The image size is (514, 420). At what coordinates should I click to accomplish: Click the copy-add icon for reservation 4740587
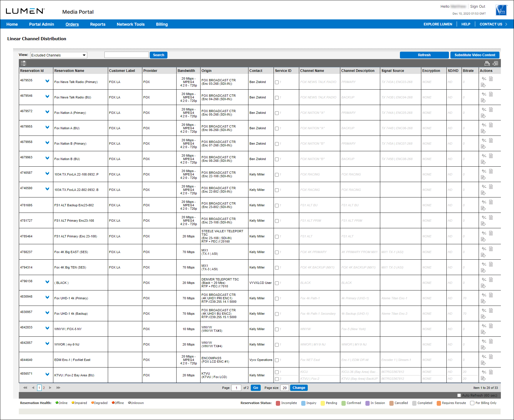pos(483,177)
